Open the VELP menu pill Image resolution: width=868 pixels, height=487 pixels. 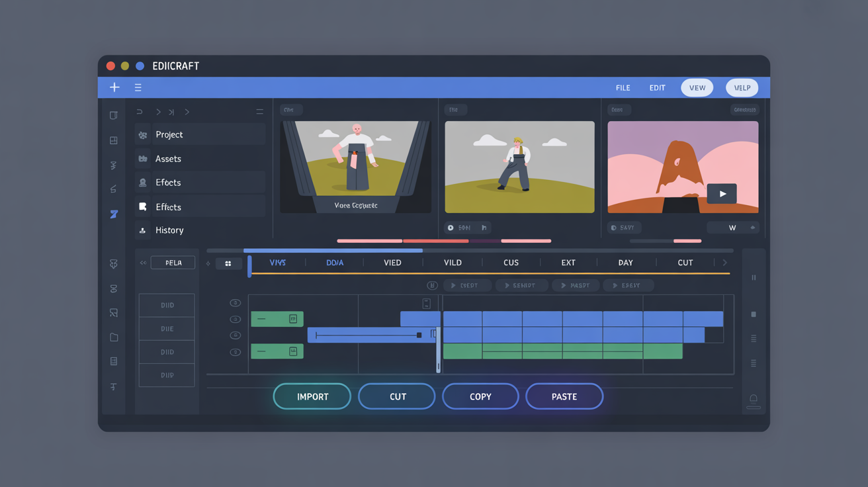742,87
